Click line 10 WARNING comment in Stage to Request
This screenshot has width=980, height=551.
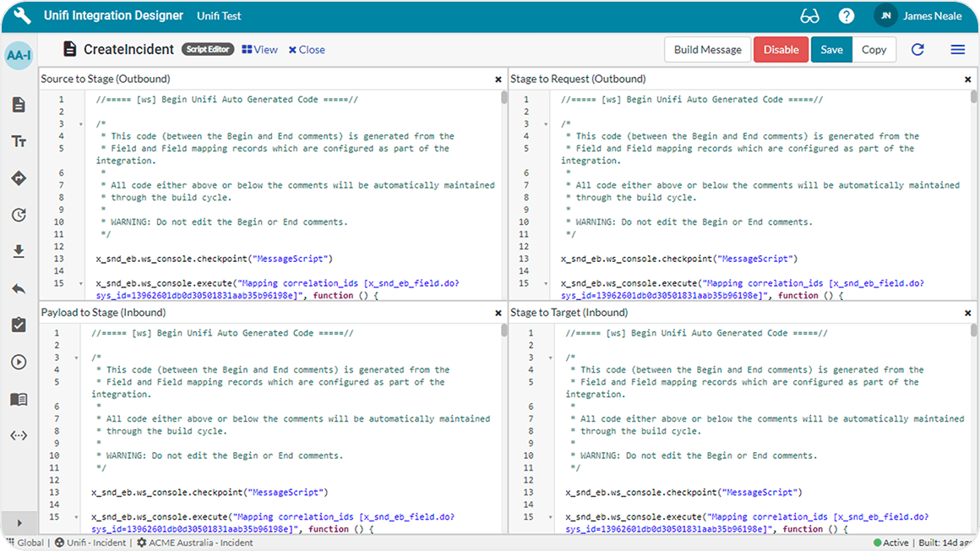point(689,222)
